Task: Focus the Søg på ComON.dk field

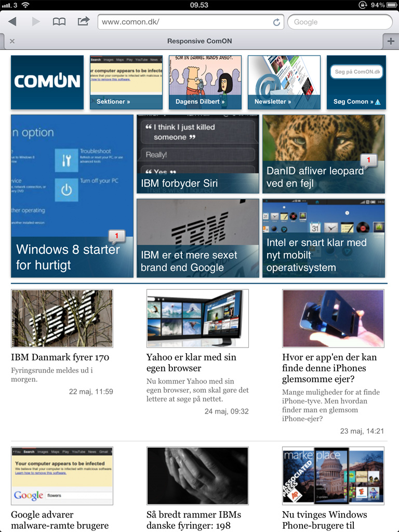Action: click(x=356, y=72)
